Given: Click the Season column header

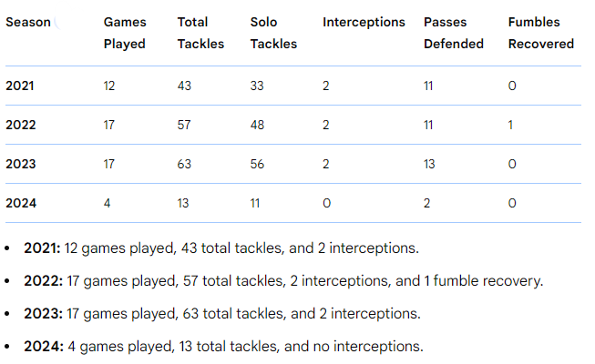Looking at the screenshot, I should pos(28,22).
